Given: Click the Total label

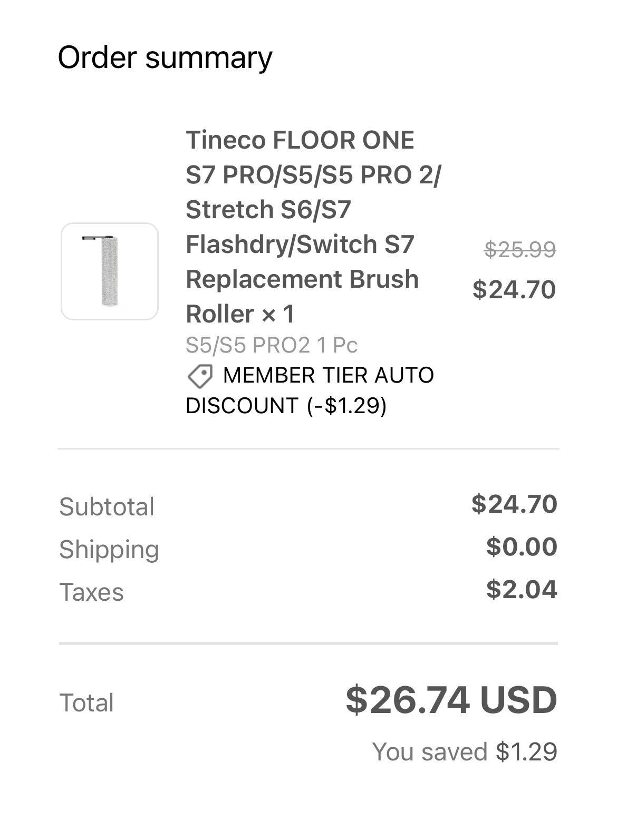Looking at the screenshot, I should tap(86, 702).
